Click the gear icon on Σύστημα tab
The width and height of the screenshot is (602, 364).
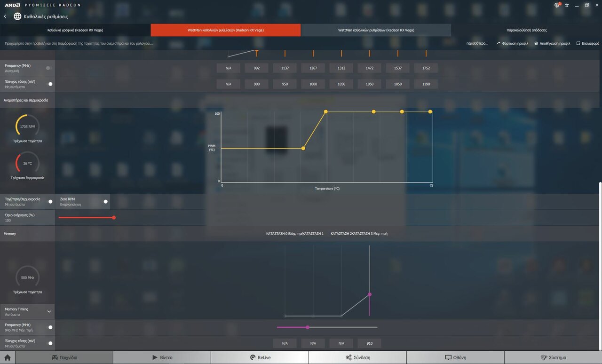click(544, 357)
